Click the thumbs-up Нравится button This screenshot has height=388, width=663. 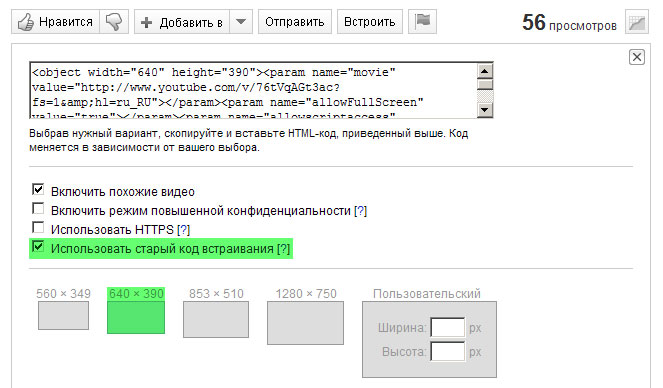point(55,22)
